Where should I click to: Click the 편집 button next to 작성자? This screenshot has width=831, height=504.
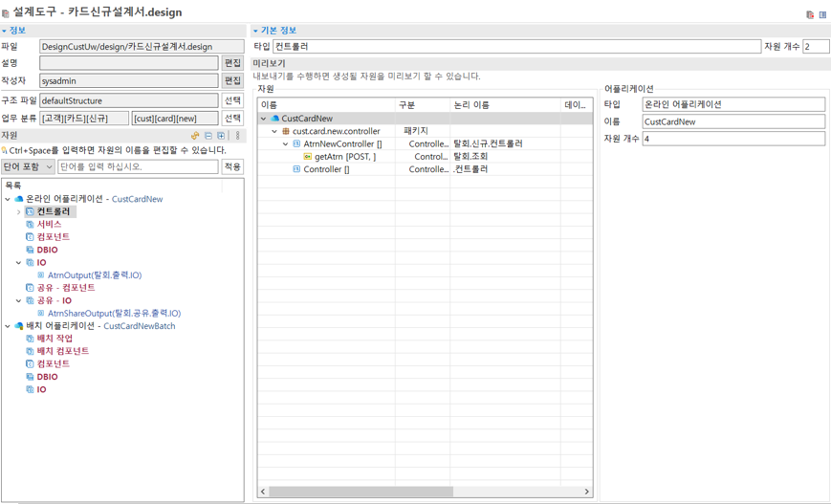232,80
